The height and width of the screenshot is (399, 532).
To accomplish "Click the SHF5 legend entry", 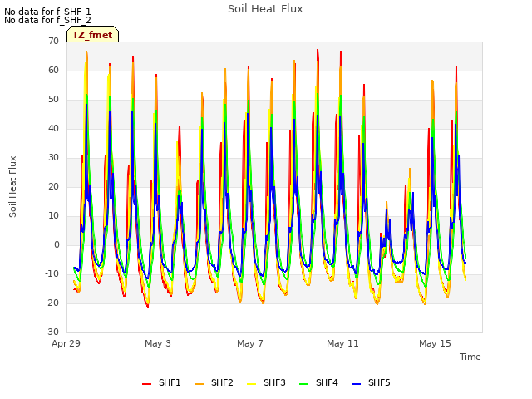I will click(371, 382).
